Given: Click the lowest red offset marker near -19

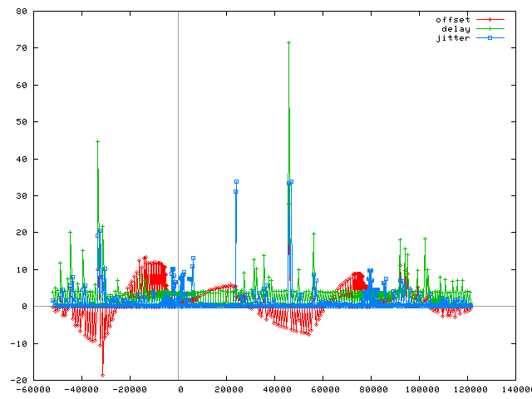Looking at the screenshot, I should point(103,375).
